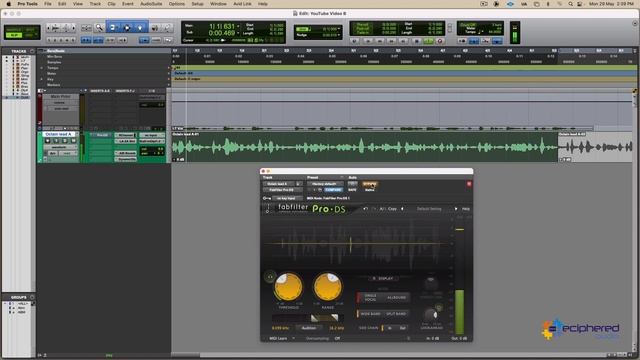This screenshot has height=360, width=640.
Task: Adjust the Lookahead knob
Action: [430, 315]
